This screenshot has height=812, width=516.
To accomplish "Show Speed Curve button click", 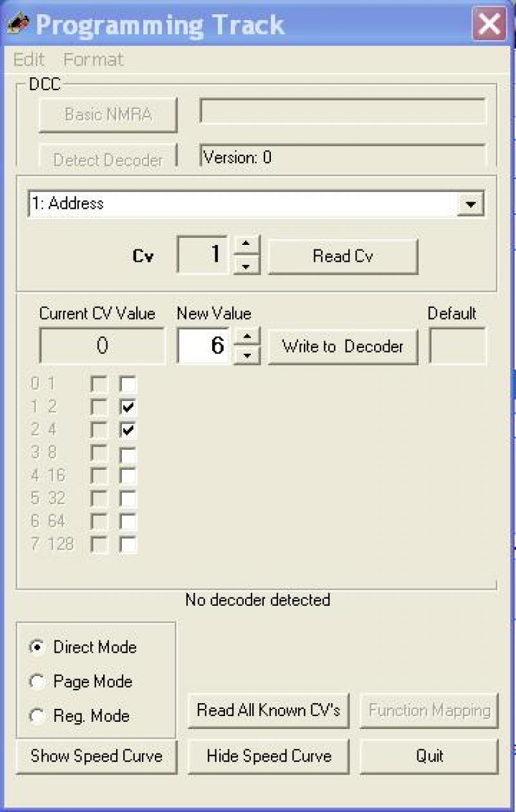I will (96, 756).
